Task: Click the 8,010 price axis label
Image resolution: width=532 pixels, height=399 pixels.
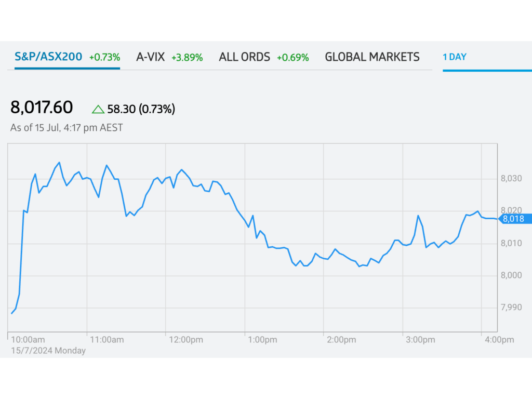Action: [511, 243]
